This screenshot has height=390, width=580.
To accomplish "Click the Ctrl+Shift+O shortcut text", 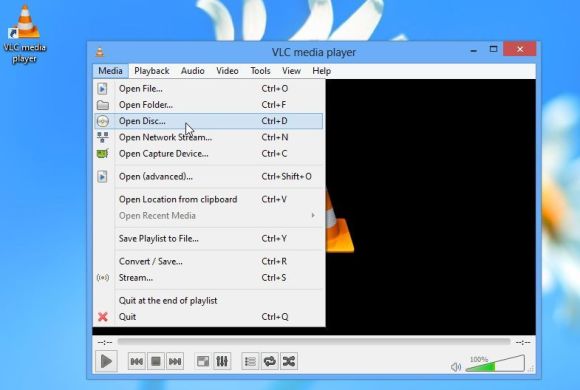I will click(x=287, y=176).
